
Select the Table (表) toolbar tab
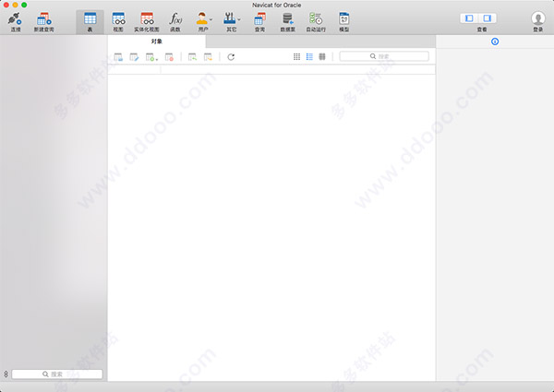pos(90,22)
